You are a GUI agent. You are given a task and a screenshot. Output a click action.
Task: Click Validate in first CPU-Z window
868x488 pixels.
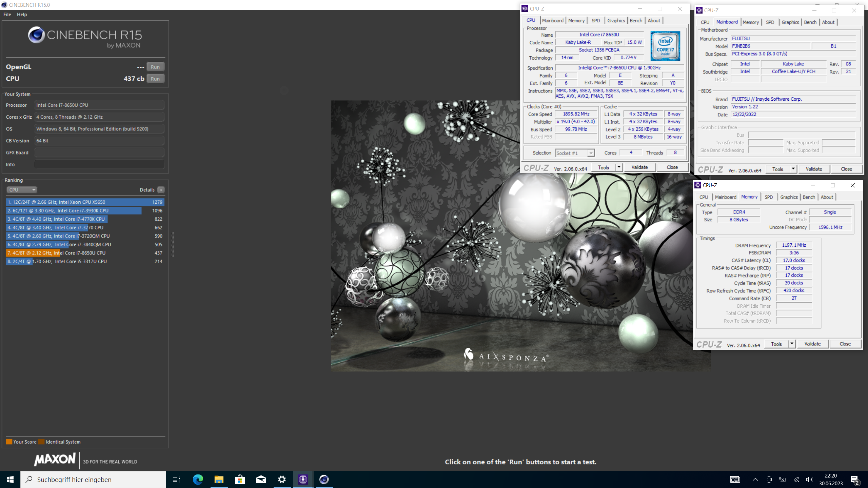pyautogui.click(x=639, y=167)
